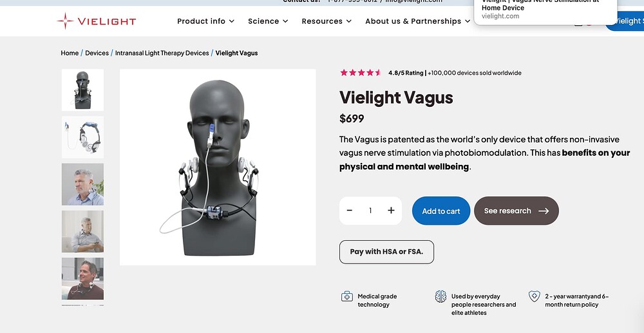Add Vielight Vagus to cart

click(441, 211)
